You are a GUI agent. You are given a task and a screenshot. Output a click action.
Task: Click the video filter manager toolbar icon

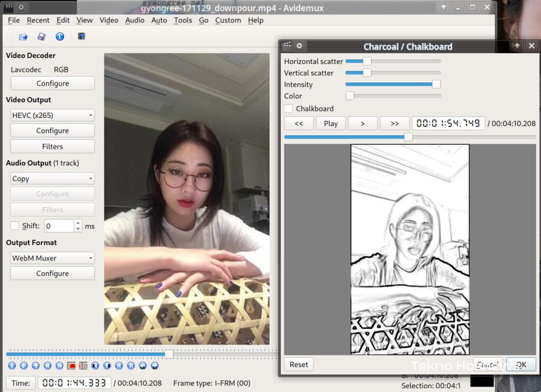point(81,36)
